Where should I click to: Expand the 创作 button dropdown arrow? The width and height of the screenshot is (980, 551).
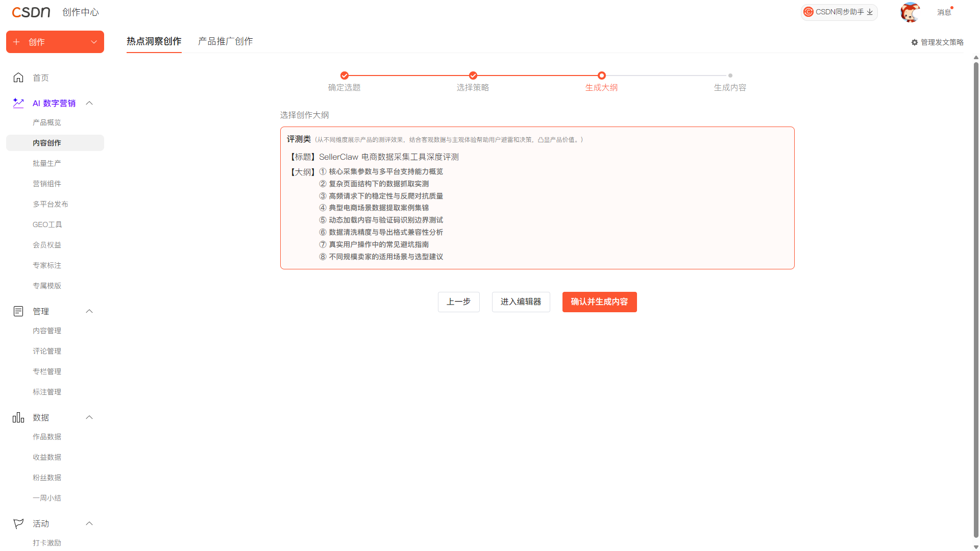click(94, 42)
